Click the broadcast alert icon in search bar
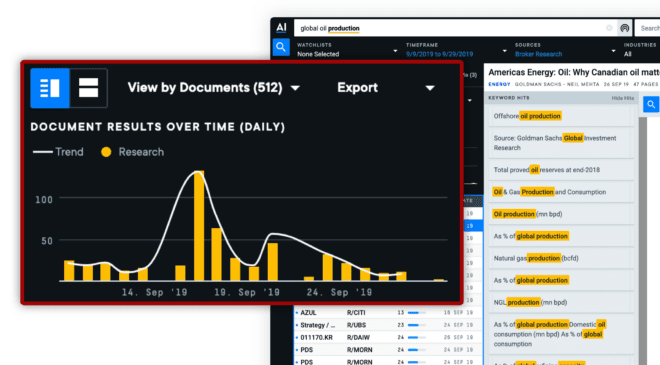660x365 pixels. coord(625,28)
